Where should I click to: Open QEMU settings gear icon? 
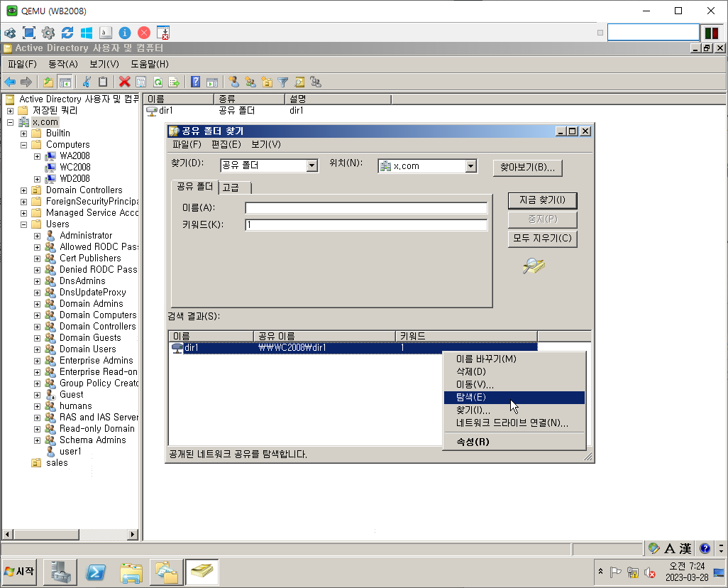coord(48,33)
